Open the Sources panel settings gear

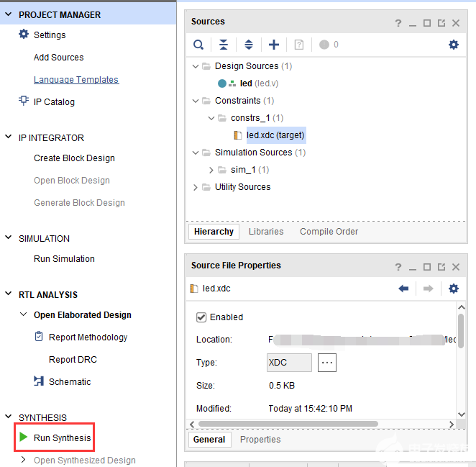click(x=453, y=45)
